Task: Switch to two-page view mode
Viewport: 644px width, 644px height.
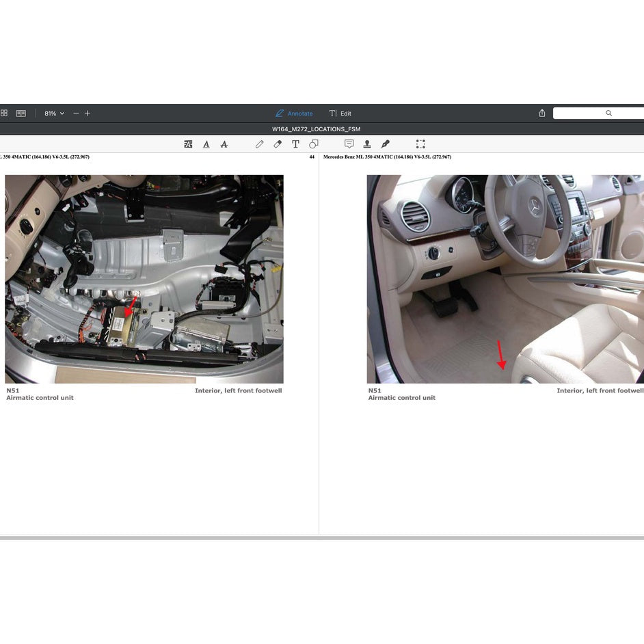Action: 21,113
